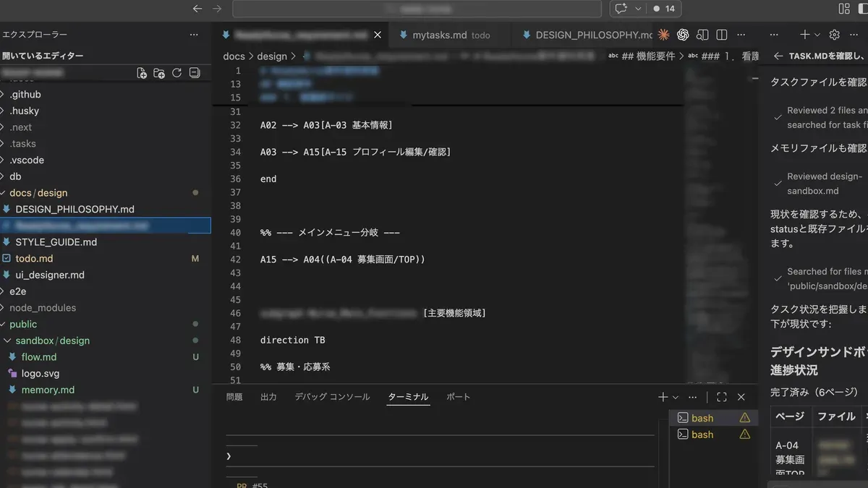Click the ChatGPT icon in editor toolbar
This screenshot has width=868, height=488.
click(x=683, y=35)
